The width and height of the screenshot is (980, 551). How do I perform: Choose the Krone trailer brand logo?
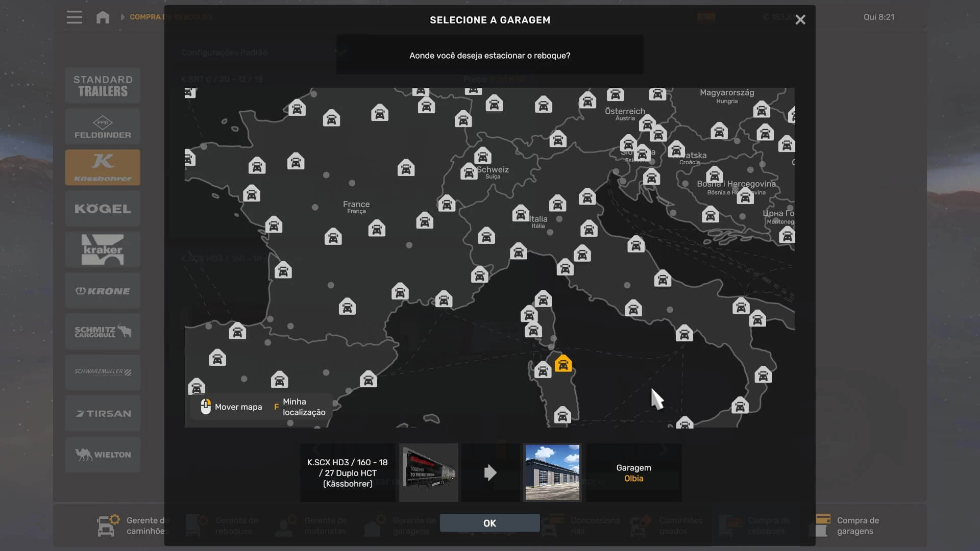[103, 291]
